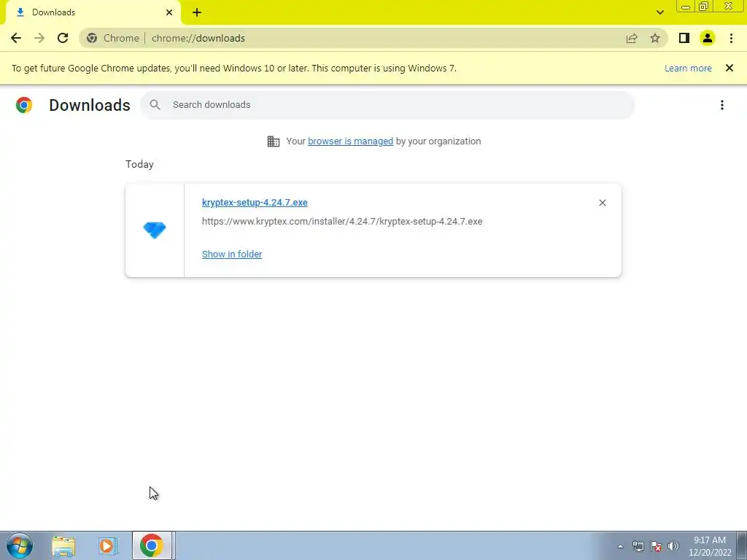This screenshot has height=560, width=747.
Task: Open the taskbar clock and date
Action: point(710,546)
